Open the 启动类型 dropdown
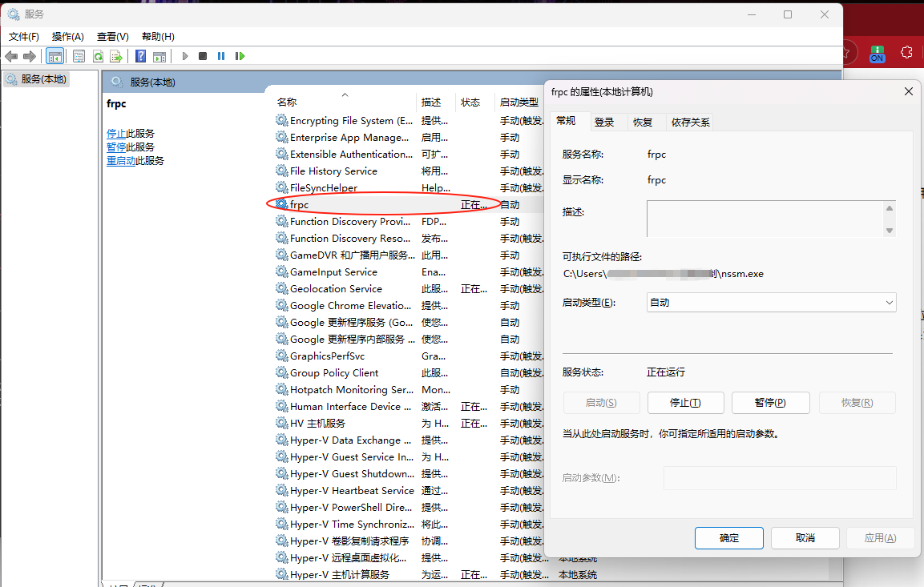 coord(771,303)
